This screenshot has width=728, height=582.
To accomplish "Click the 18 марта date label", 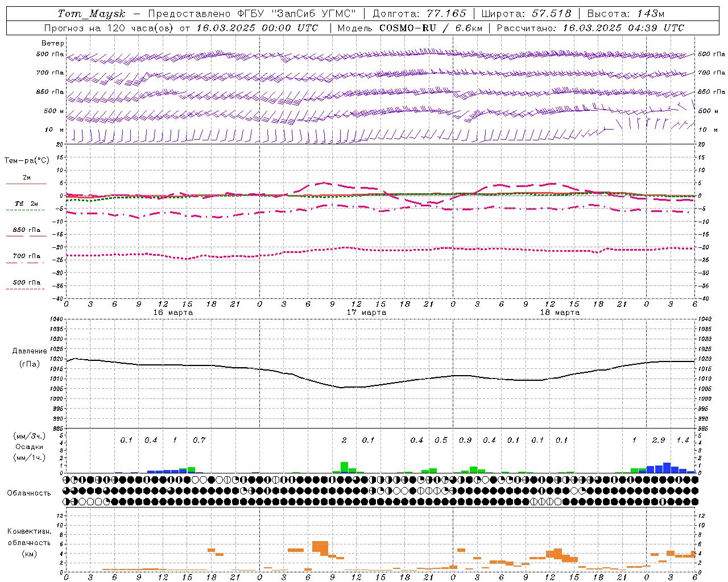I will pos(560,313).
